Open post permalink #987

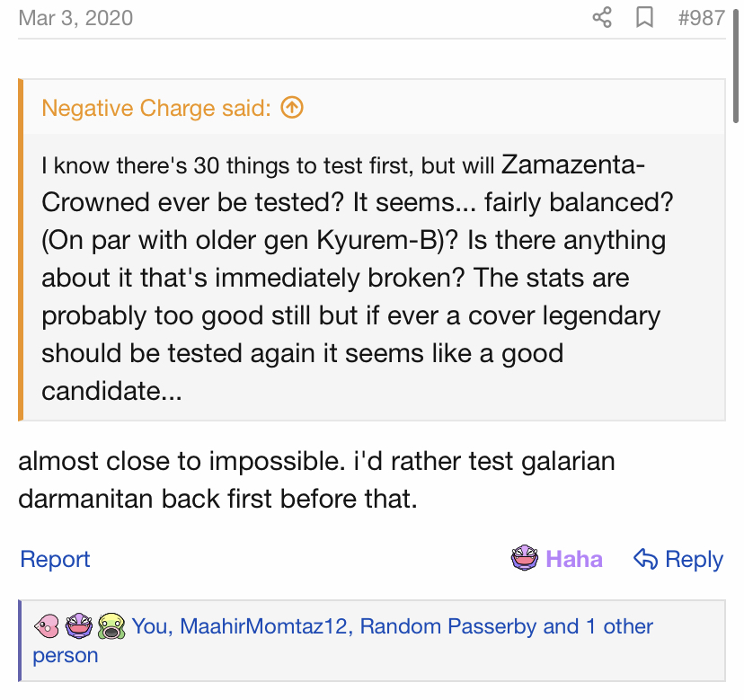click(x=701, y=17)
